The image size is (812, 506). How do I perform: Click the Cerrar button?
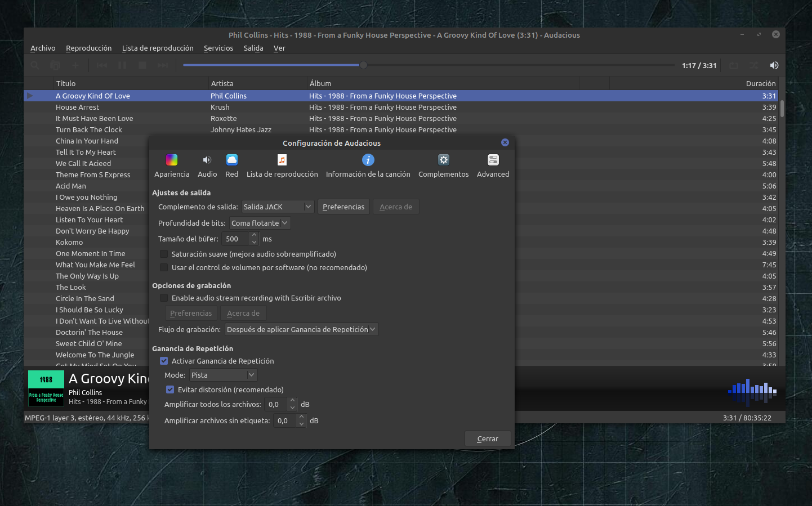click(x=488, y=439)
